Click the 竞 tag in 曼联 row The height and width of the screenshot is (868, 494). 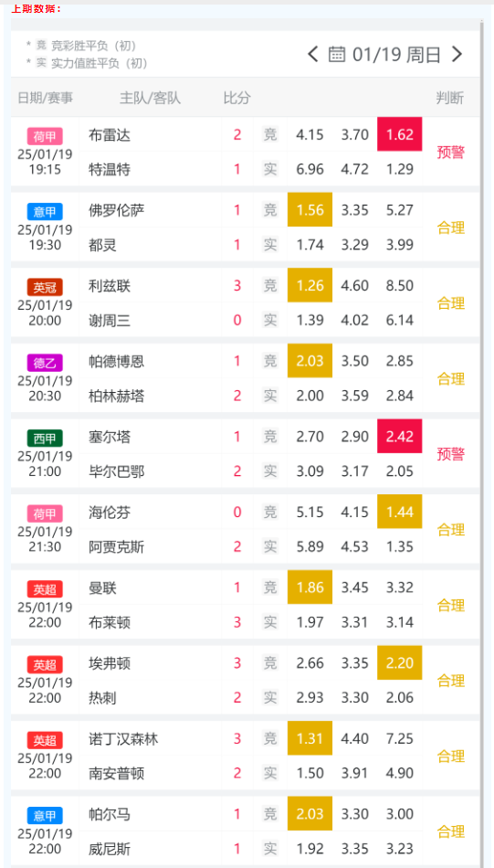[x=270, y=587]
